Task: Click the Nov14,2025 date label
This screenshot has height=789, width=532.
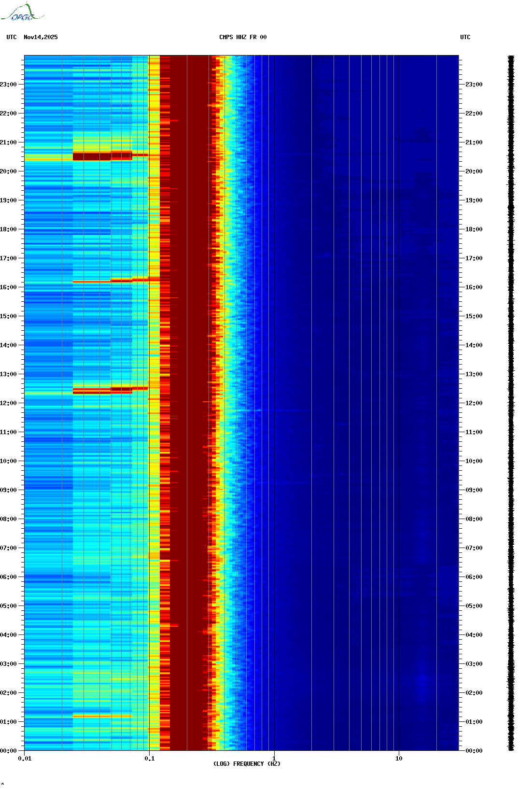Action: (41, 37)
